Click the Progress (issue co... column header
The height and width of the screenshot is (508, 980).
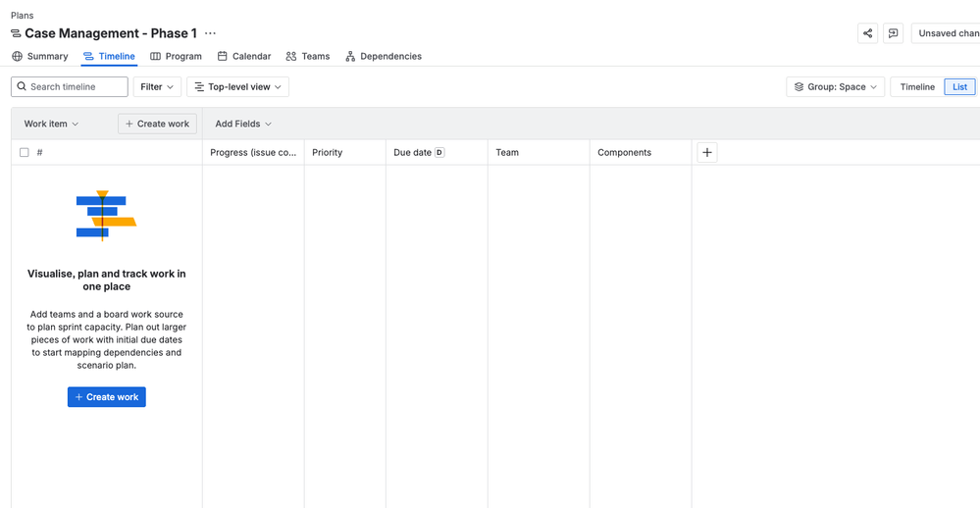pos(253,152)
